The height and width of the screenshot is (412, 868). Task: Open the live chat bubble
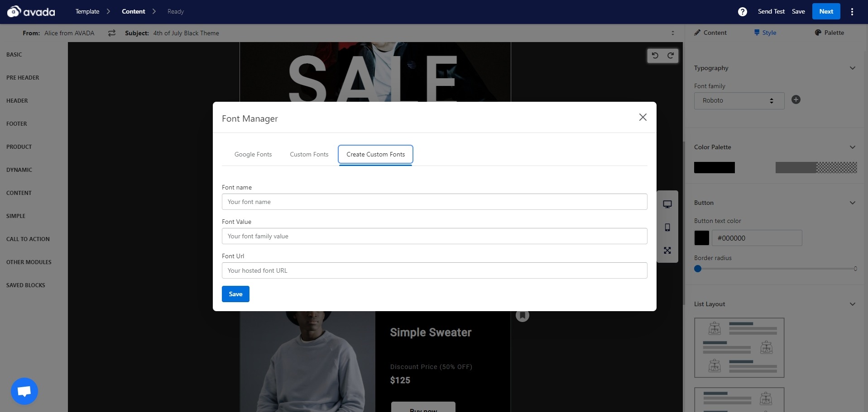tap(24, 391)
